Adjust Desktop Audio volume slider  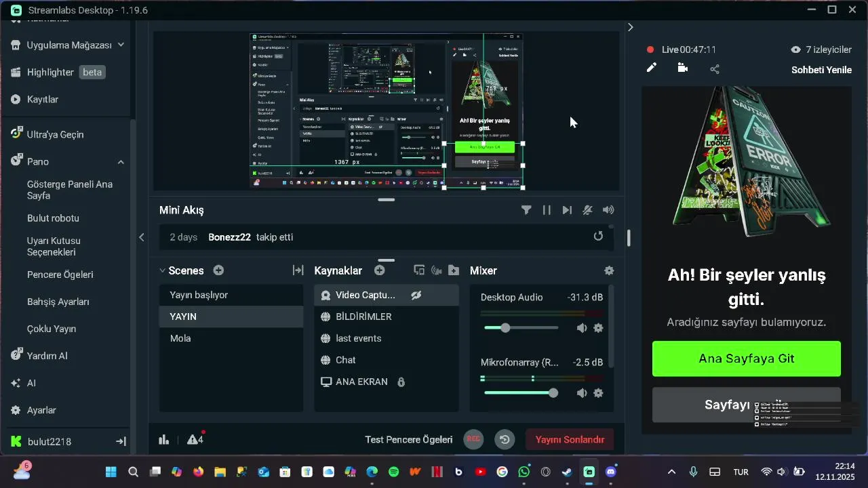coord(521,328)
